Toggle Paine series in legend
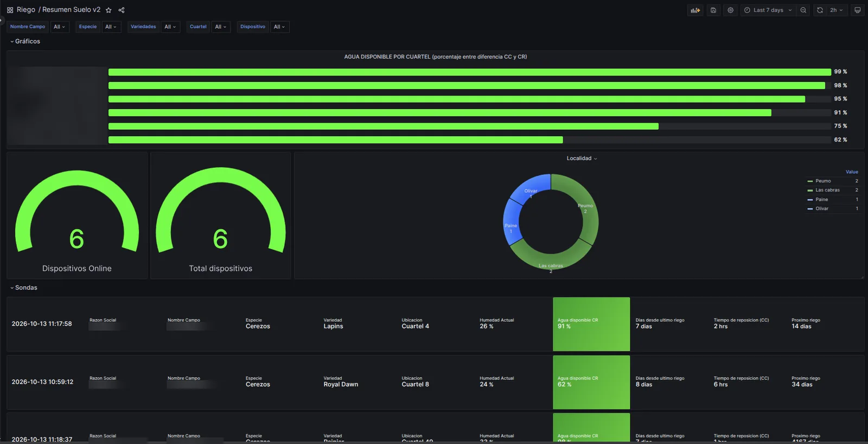Viewport: 868px width, 444px height. (821, 200)
